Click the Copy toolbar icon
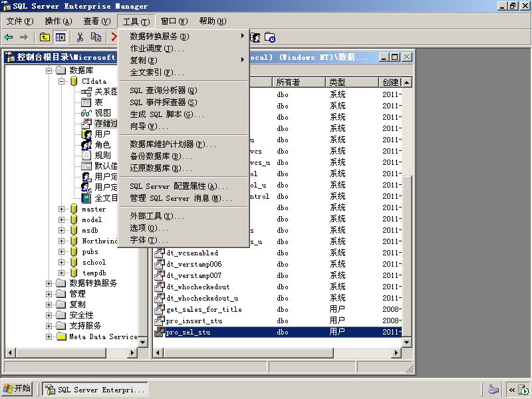This screenshot has height=399, width=532. pyautogui.click(x=96, y=37)
